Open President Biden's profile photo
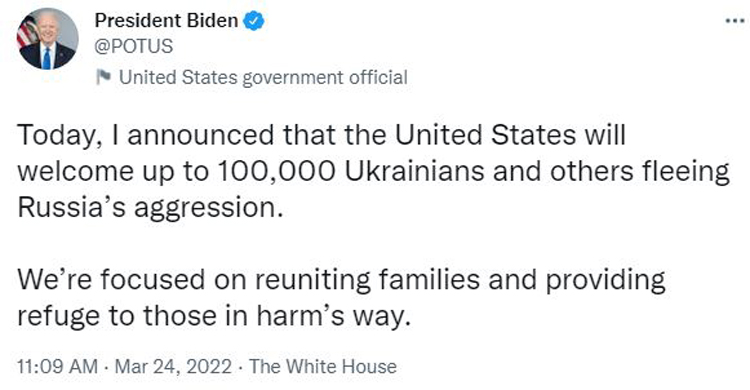This screenshot has width=750, height=390. (48, 39)
